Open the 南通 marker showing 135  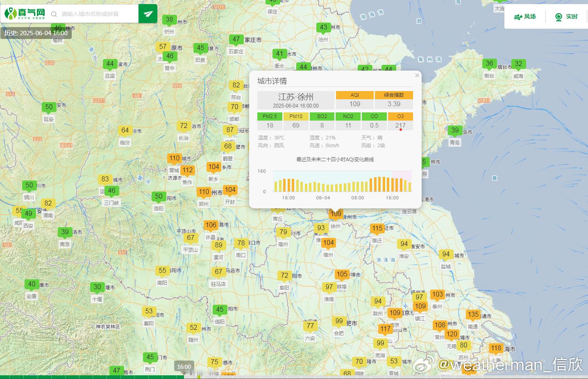[x=473, y=315]
